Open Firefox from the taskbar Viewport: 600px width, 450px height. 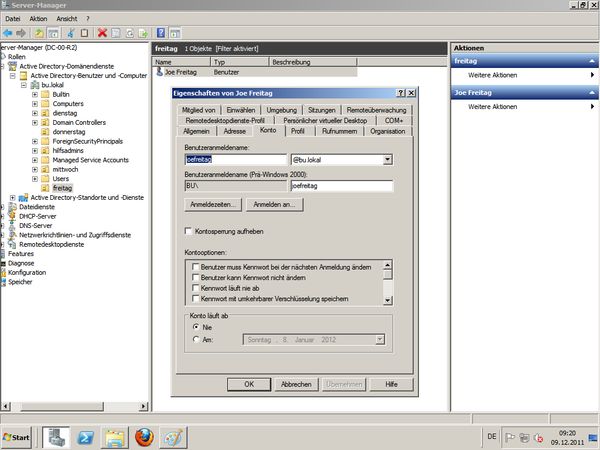point(144,436)
